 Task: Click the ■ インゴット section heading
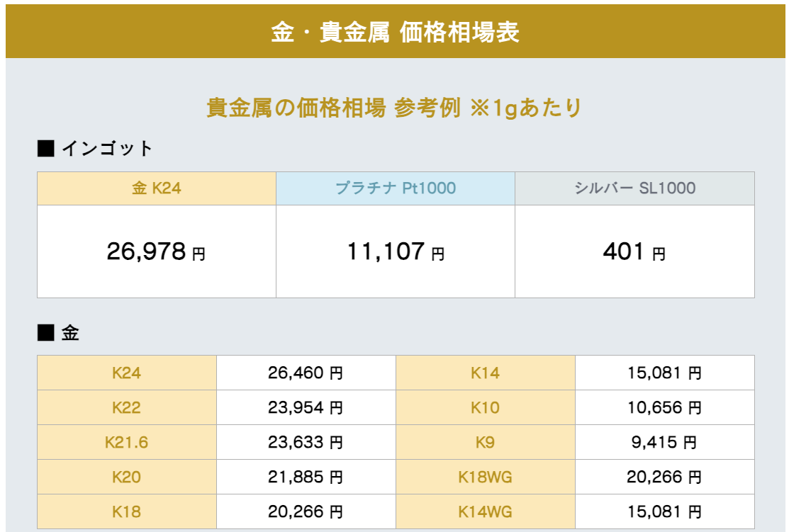(95, 149)
